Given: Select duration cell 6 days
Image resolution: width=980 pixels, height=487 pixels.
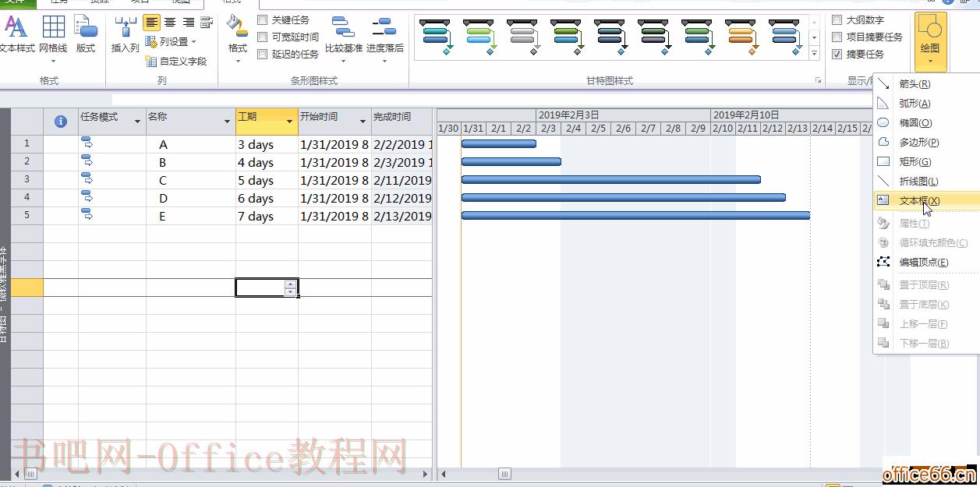Looking at the screenshot, I should click(267, 199).
